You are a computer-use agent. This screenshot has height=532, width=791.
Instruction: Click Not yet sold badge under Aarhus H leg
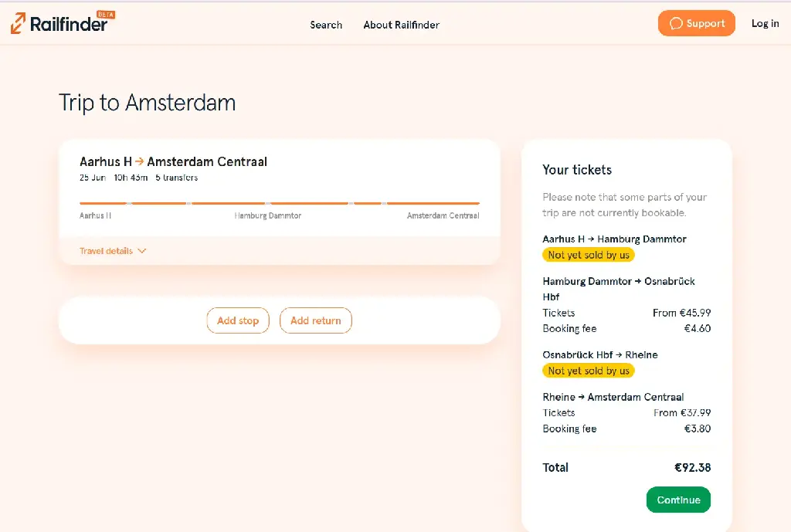pos(588,255)
